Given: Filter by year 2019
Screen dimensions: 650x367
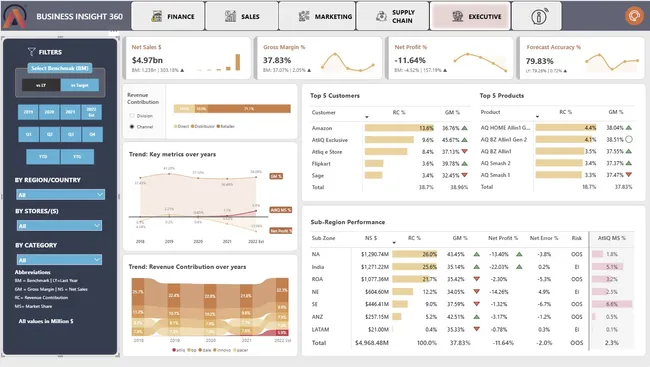Looking at the screenshot, I should pos(28,112).
